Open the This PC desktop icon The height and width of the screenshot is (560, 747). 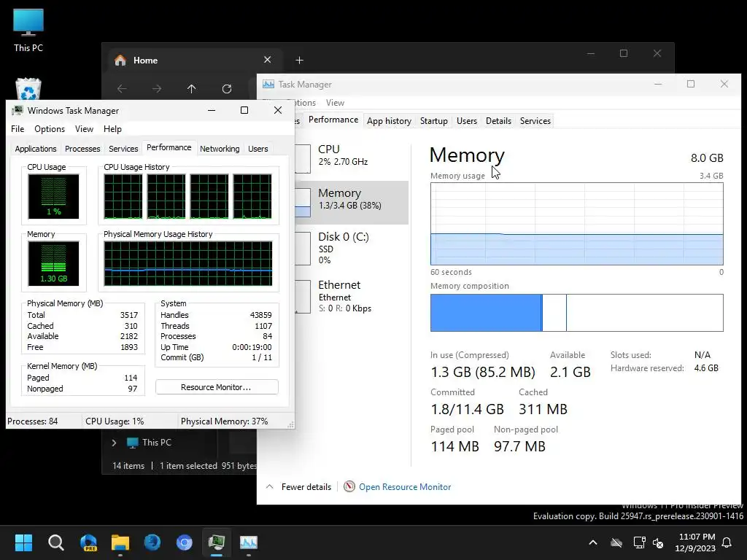coord(28,30)
